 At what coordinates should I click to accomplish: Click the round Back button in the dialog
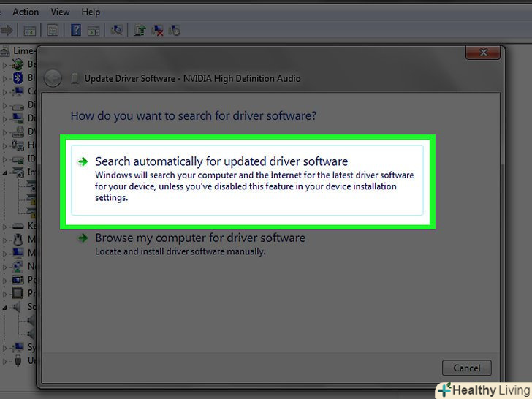pyautogui.click(x=53, y=78)
